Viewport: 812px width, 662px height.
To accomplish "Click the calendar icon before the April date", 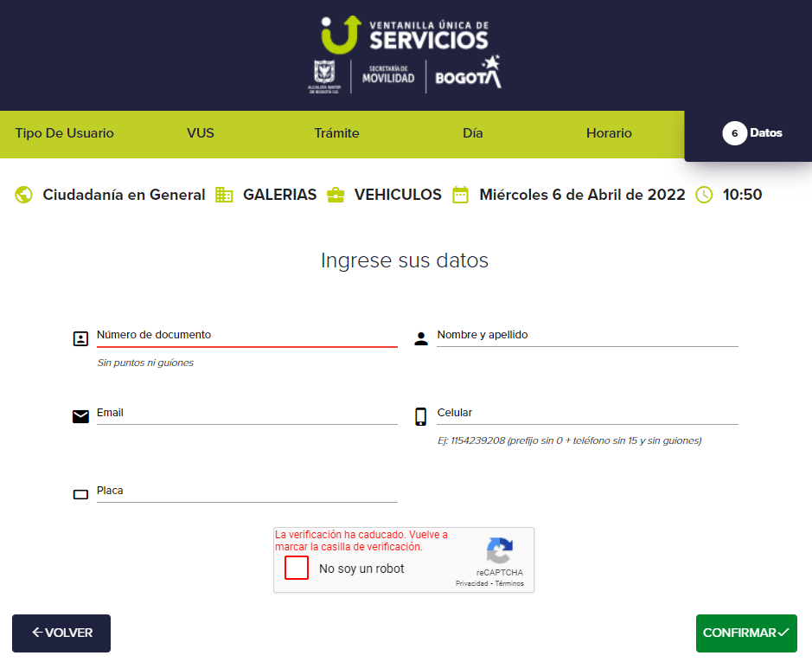I will pos(461,194).
